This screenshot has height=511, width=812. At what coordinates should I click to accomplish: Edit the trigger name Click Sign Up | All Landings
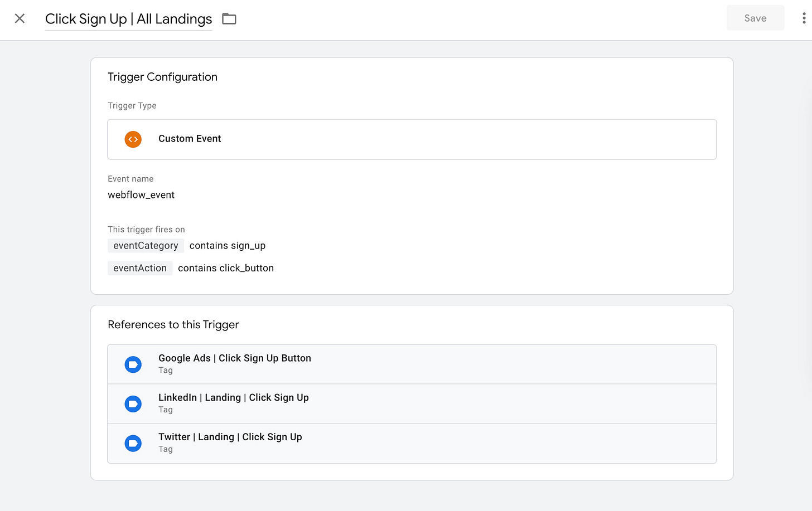(128, 19)
